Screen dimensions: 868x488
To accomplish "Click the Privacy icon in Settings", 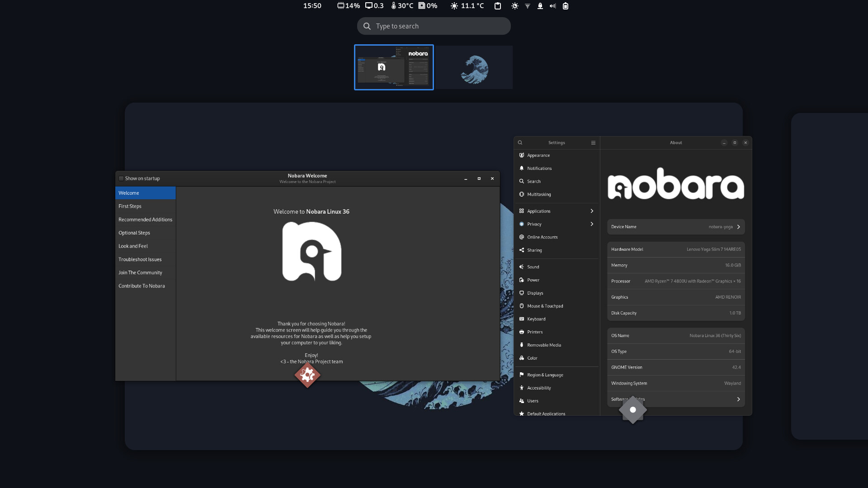I will 521,224.
